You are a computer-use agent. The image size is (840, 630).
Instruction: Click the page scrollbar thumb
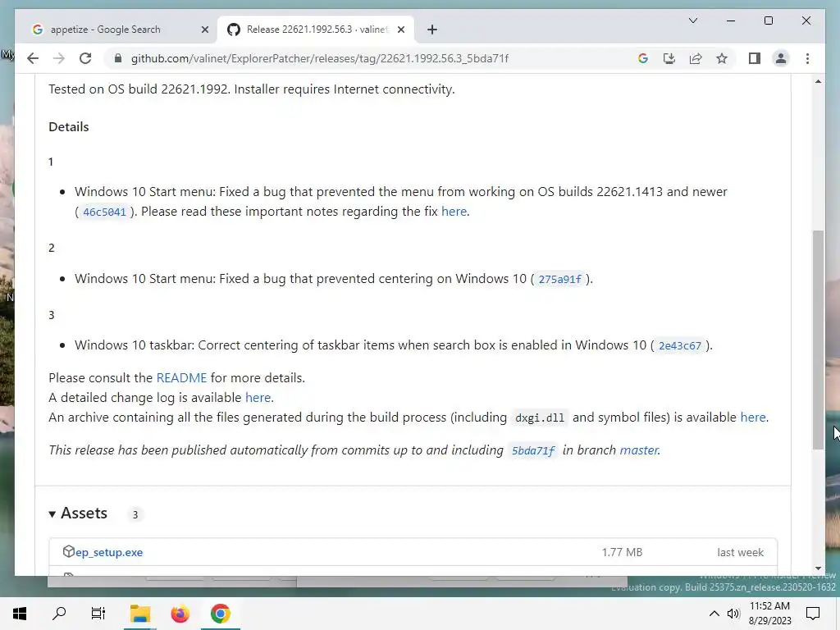click(818, 340)
